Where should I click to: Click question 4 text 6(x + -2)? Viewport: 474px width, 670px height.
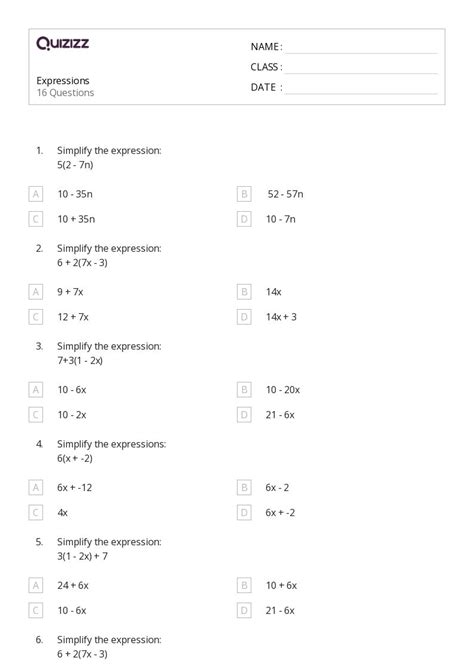[x=75, y=458]
